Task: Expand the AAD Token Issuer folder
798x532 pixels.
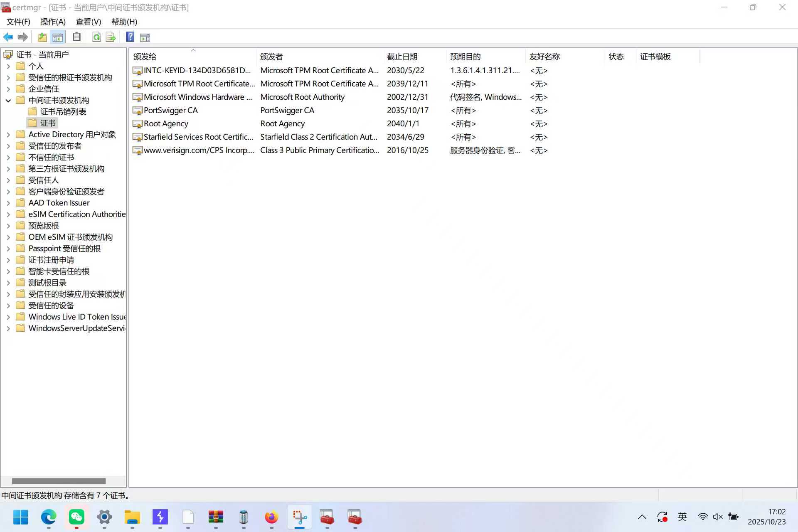Action: coord(8,203)
